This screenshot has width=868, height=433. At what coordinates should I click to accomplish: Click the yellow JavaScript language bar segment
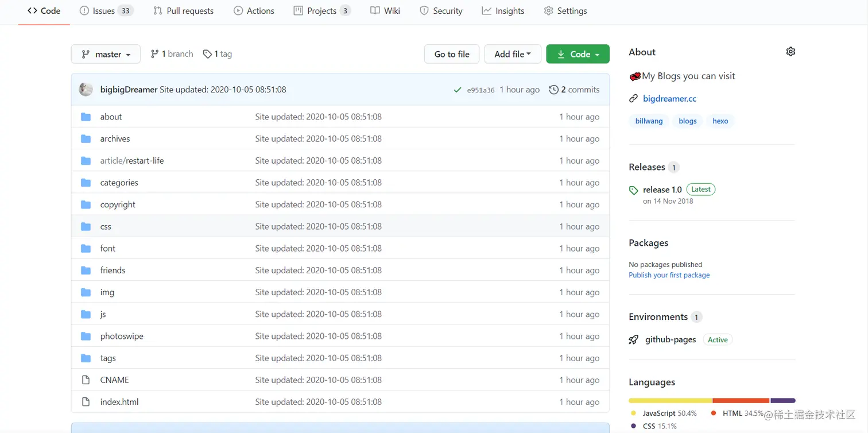[671, 400]
